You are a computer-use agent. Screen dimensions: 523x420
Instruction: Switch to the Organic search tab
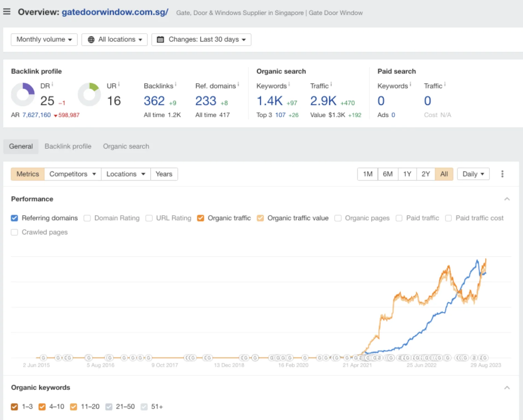coord(126,146)
